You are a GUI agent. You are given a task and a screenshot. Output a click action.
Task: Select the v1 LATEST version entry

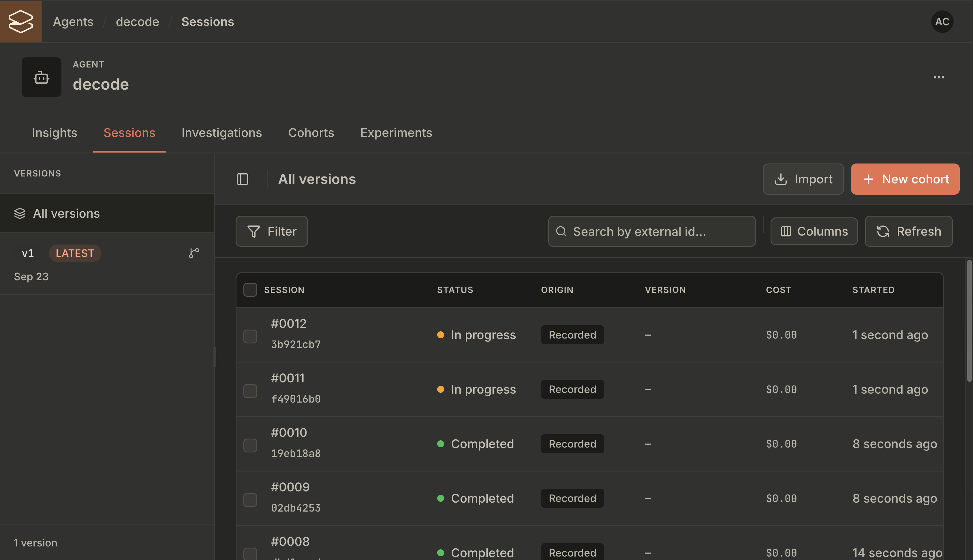click(x=107, y=264)
